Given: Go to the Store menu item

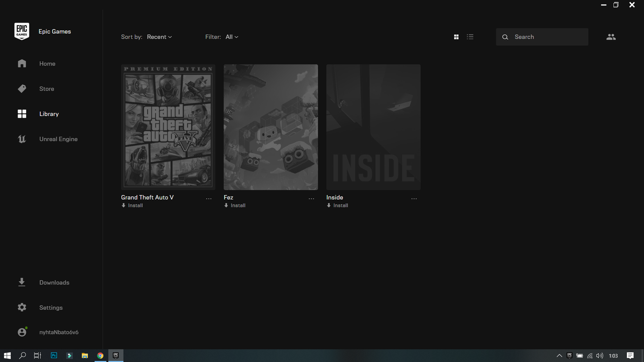Looking at the screenshot, I should pos(47,88).
